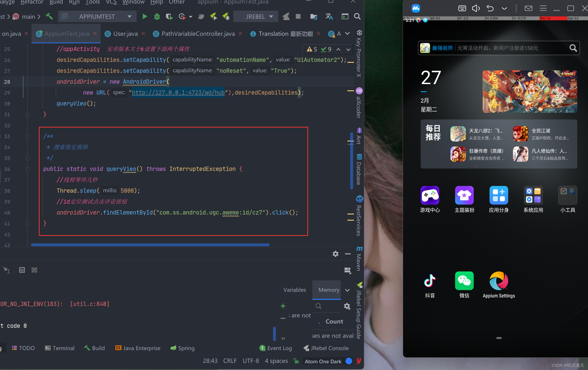Image resolution: width=588 pixels, height=370 pixels.
Task: Click emulator volume speaker icon
Action: (x=476, y=8)
